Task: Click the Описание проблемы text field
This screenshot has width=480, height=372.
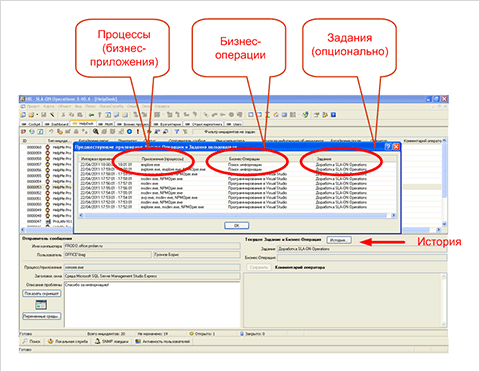Action: 152,304
